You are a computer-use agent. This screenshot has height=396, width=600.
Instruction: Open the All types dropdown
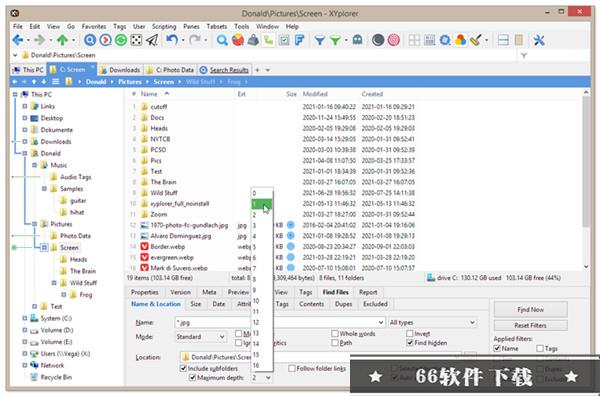pyautogui.click(x=432, y=323)
